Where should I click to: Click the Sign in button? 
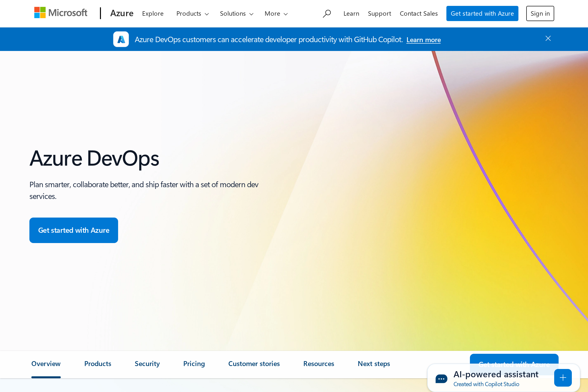click(x=540, y=13)
